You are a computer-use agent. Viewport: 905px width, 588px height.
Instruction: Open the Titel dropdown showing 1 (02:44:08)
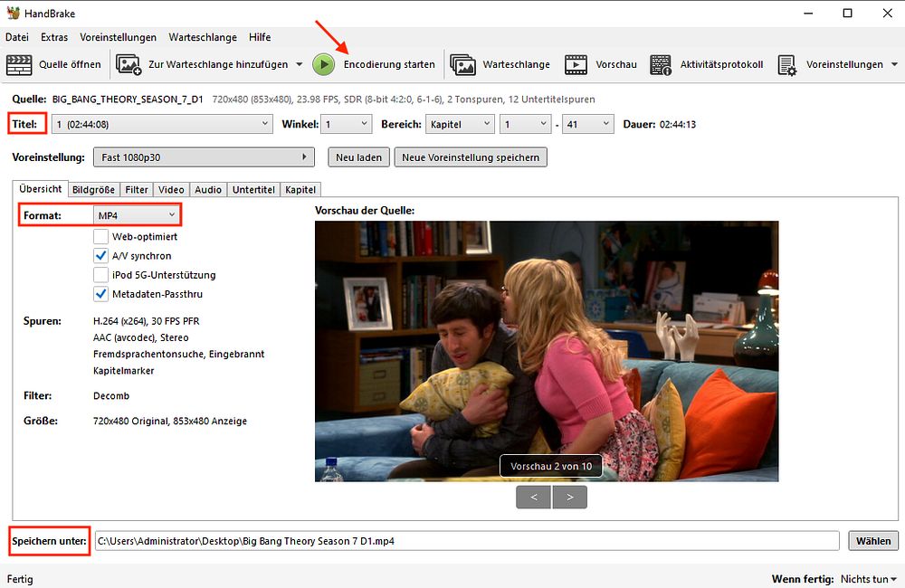(162, 124)
